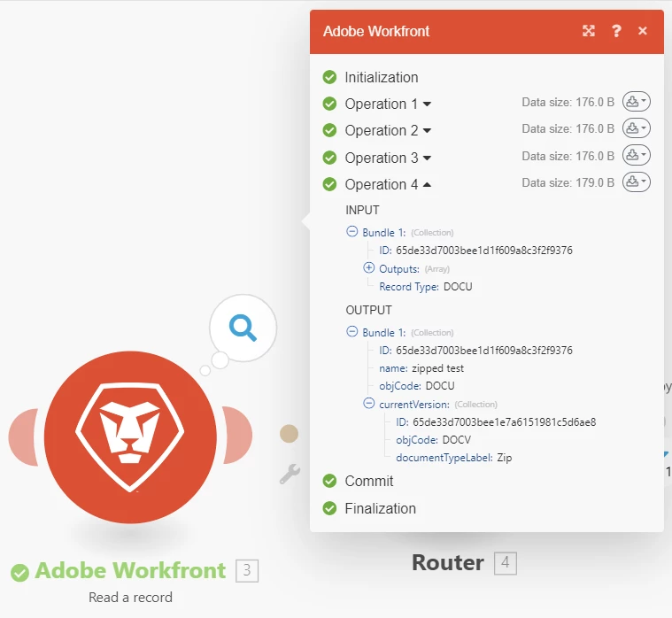Click the left connector ear of Workfront module

coord(24,437)
